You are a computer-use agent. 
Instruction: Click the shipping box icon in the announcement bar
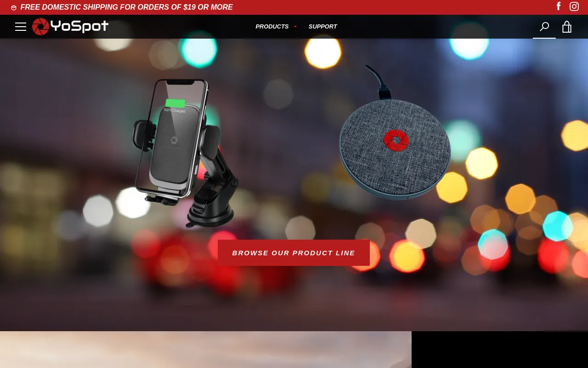point(14,7)
